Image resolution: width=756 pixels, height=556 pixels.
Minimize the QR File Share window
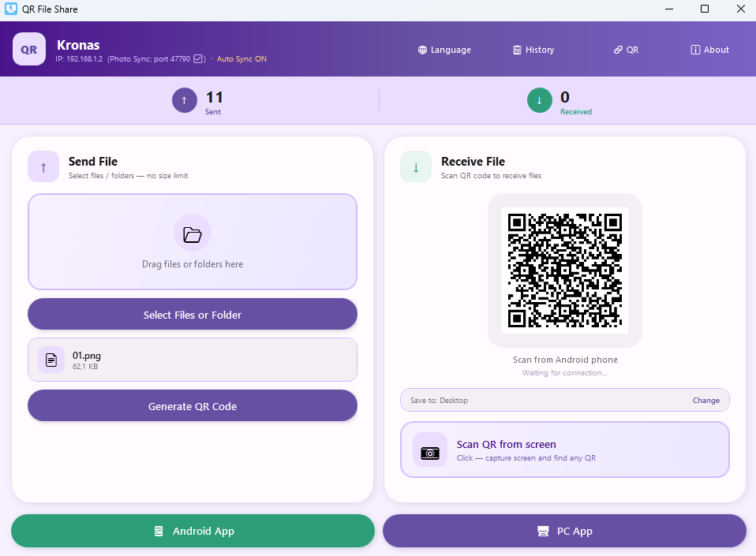tap(668, 9)
